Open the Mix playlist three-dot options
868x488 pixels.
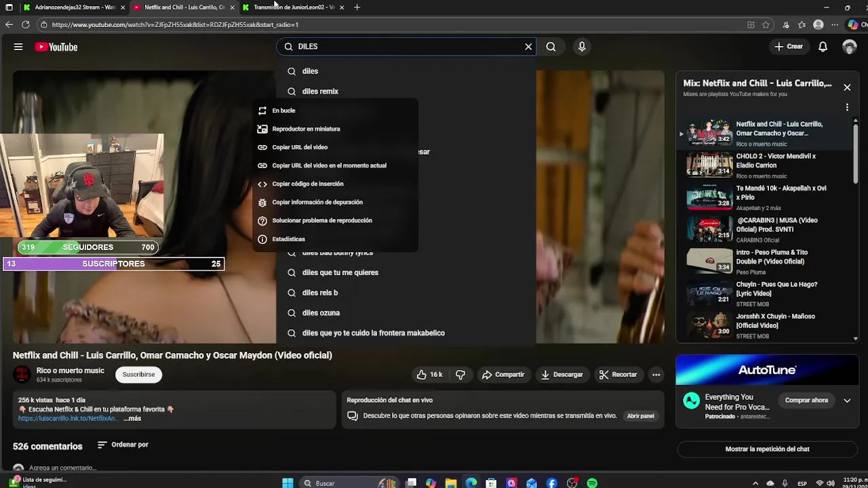click(x=847, y=107)
